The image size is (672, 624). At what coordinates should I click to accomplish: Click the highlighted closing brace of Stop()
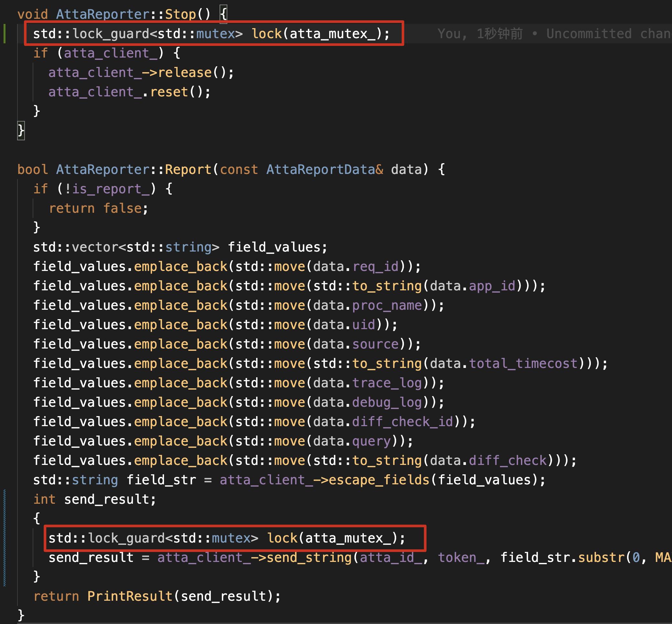tap(21, 131)
